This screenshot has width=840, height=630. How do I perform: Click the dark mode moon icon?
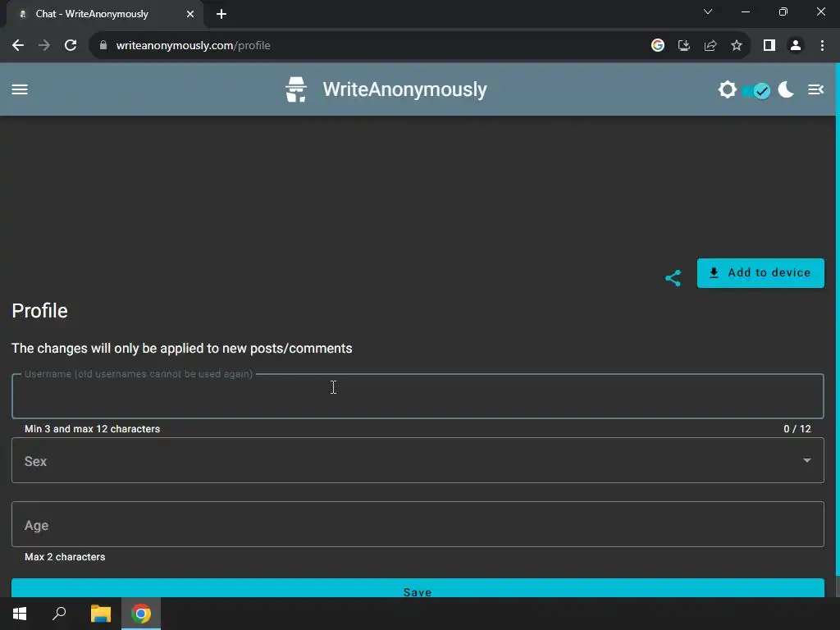786,89
